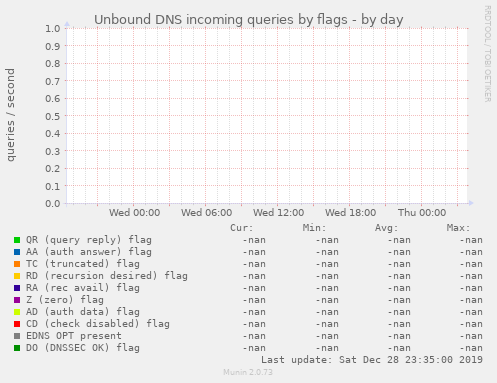
Task: Click the Min value of RD flag row
Action: point(327,276)
